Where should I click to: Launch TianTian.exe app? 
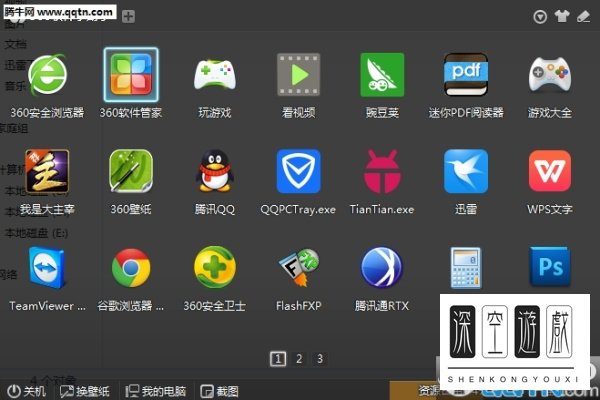(382, 171)
